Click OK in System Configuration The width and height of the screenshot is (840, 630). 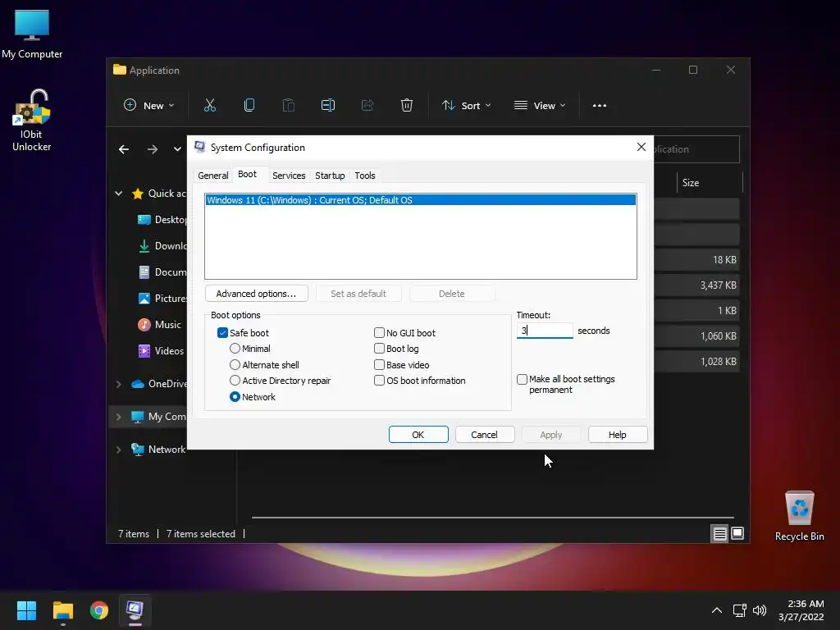tap(418, 435)
